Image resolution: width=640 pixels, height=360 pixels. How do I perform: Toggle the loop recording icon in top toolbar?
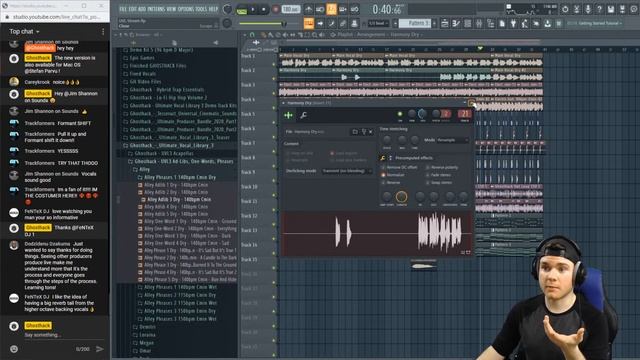(x=354, y=9)
